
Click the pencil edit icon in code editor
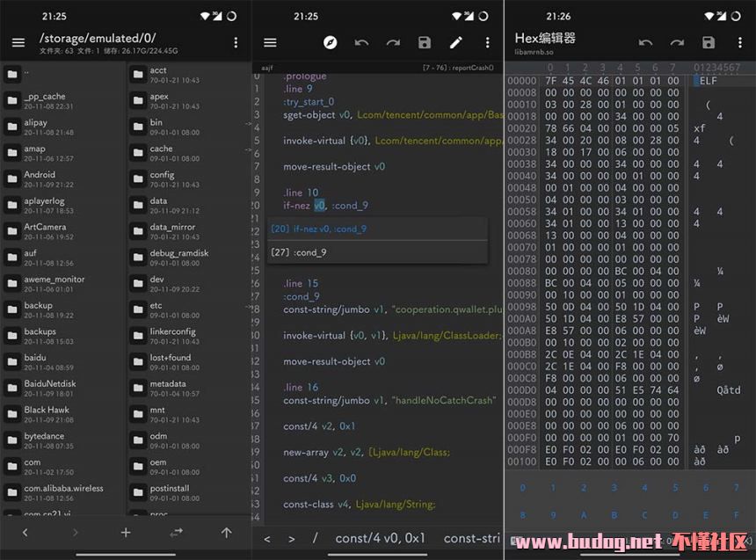[455, 42]
